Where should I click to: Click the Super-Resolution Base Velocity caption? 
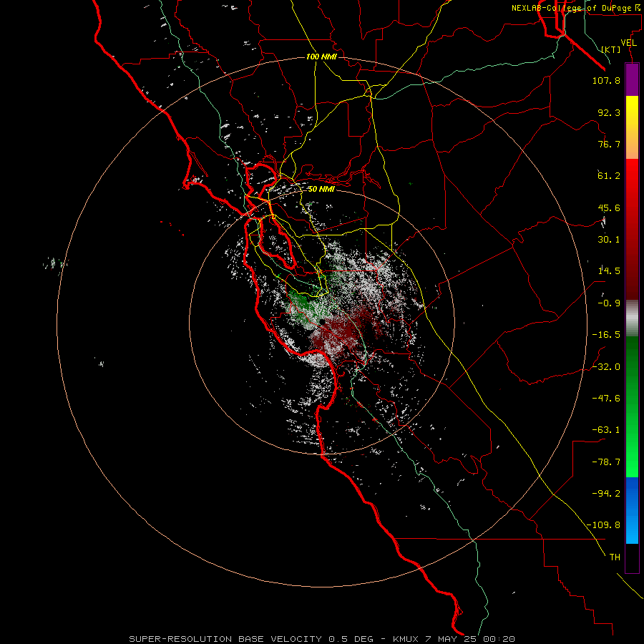tap(322, 639)
